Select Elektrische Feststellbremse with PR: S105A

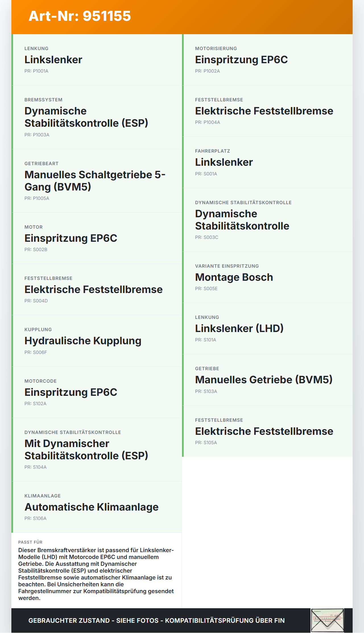[267, 431]
